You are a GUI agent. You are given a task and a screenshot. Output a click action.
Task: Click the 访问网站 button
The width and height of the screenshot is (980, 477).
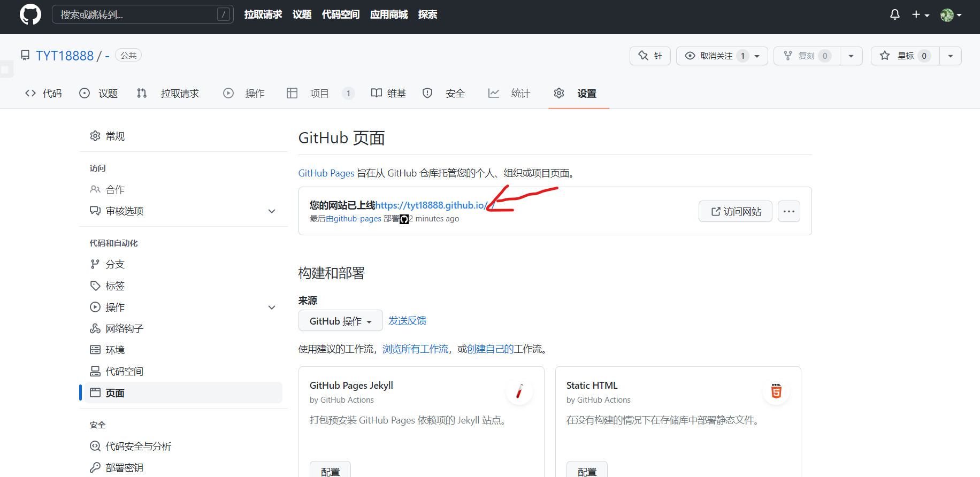[x=736, y=211]
